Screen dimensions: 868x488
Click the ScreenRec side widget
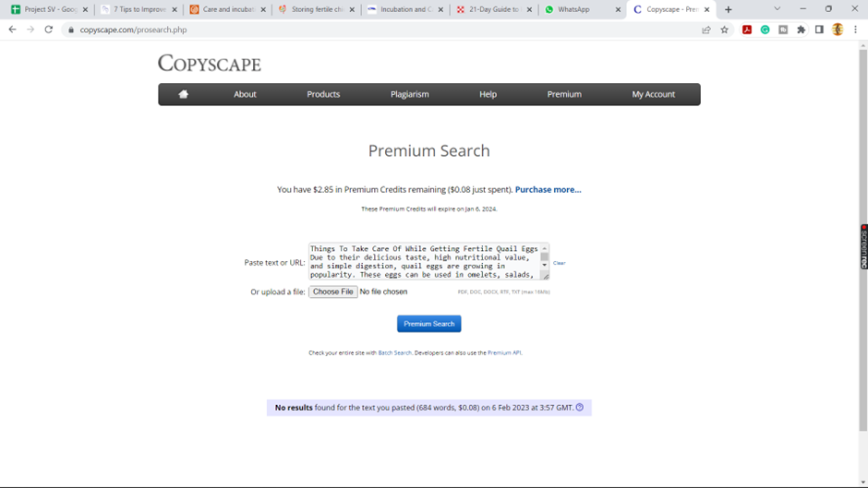(x=863, y=246)
